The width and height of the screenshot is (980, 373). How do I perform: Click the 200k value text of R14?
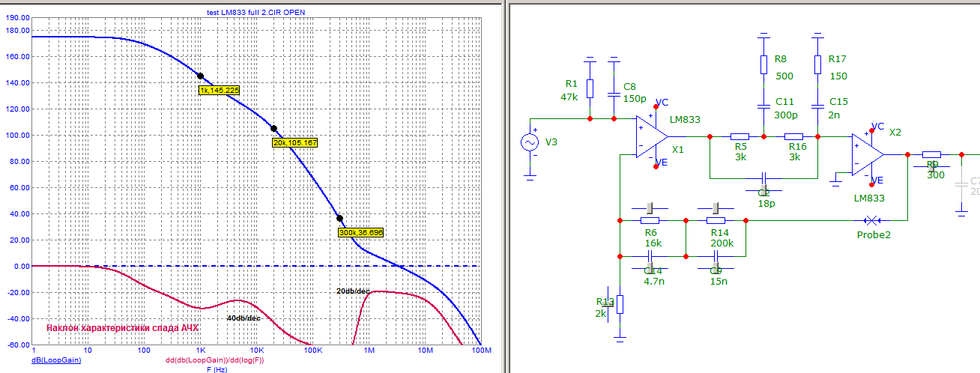[x=722, y=243]
